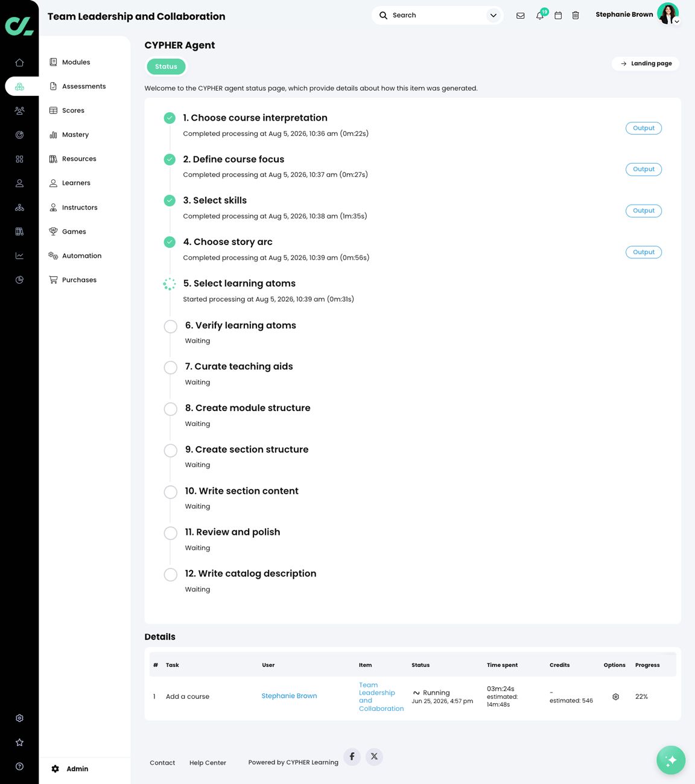Screen dimensions: 695x784
Task: Open Instructors in the course sidebar
Action: [80, 208]
